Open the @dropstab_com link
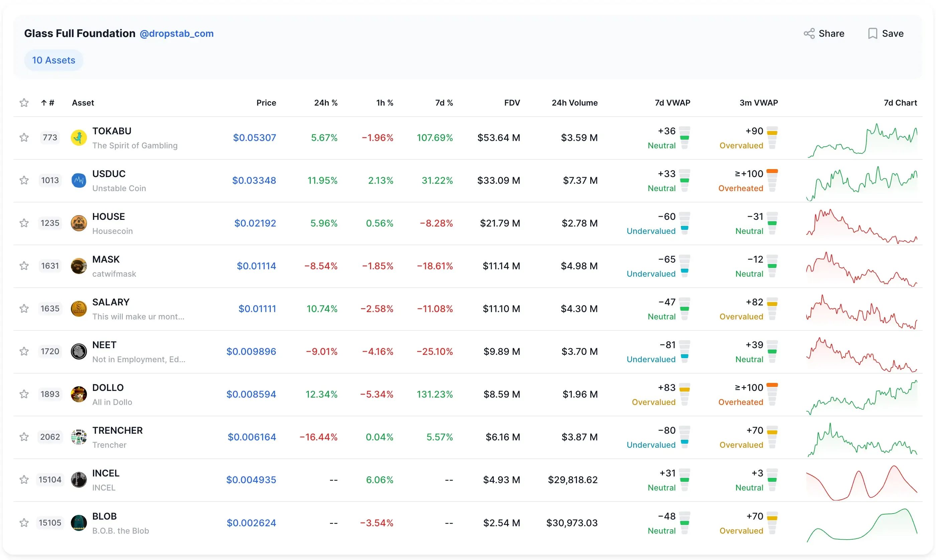This screenshot has width=936, height=560. (x=176, y=34)
